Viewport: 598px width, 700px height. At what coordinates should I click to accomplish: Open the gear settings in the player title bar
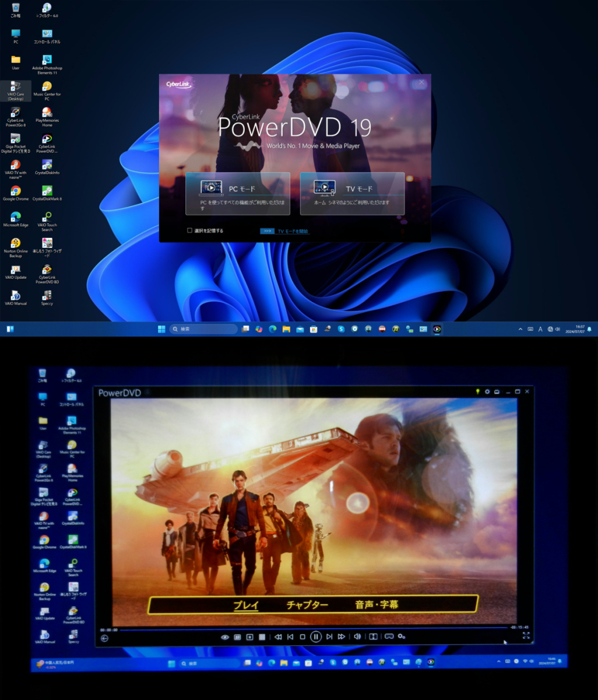487,391
